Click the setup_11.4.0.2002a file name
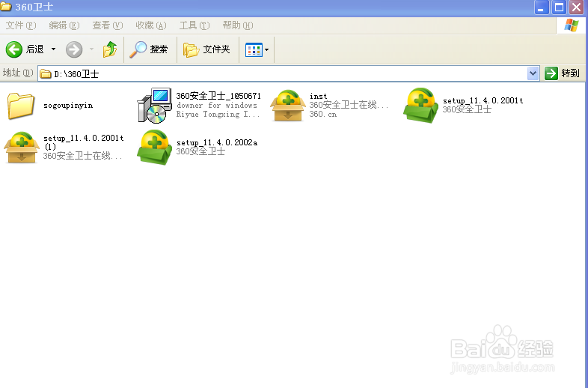The width and height of the screenshot is (588, 388). click(x=217, y=143)
